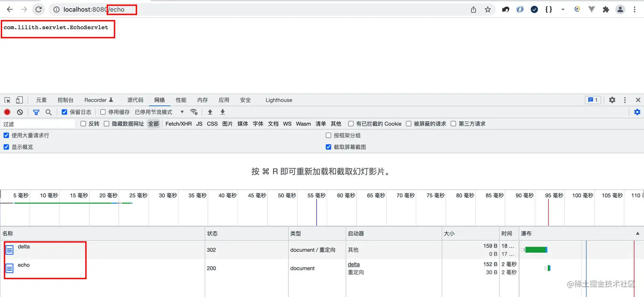Uncheck 使用大量请求行

6,135
